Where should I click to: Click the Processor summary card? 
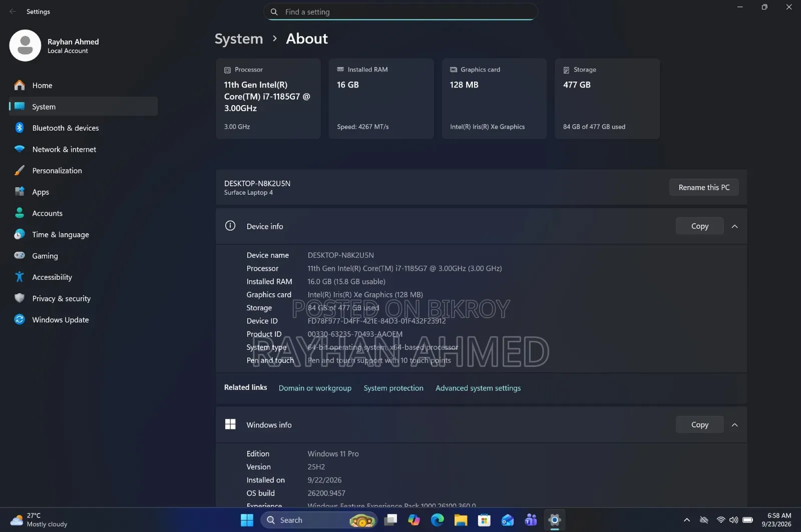click(268, 99)
